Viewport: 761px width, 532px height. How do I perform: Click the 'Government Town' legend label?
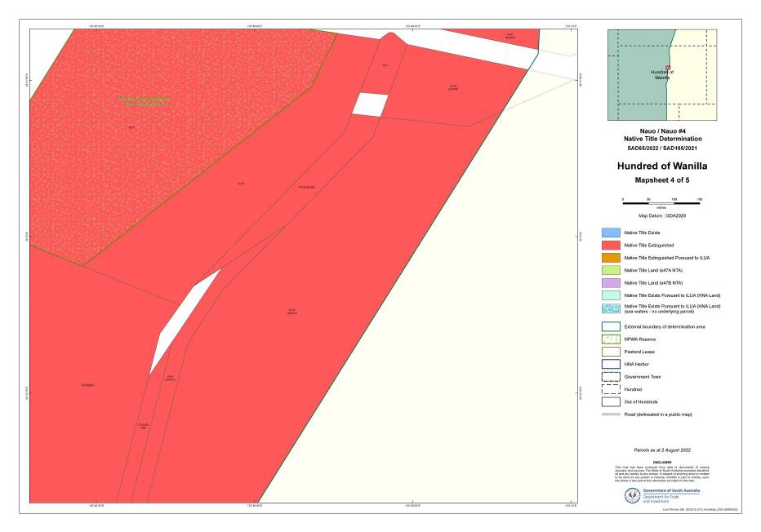pyautogui.click(x=642, y=377)
